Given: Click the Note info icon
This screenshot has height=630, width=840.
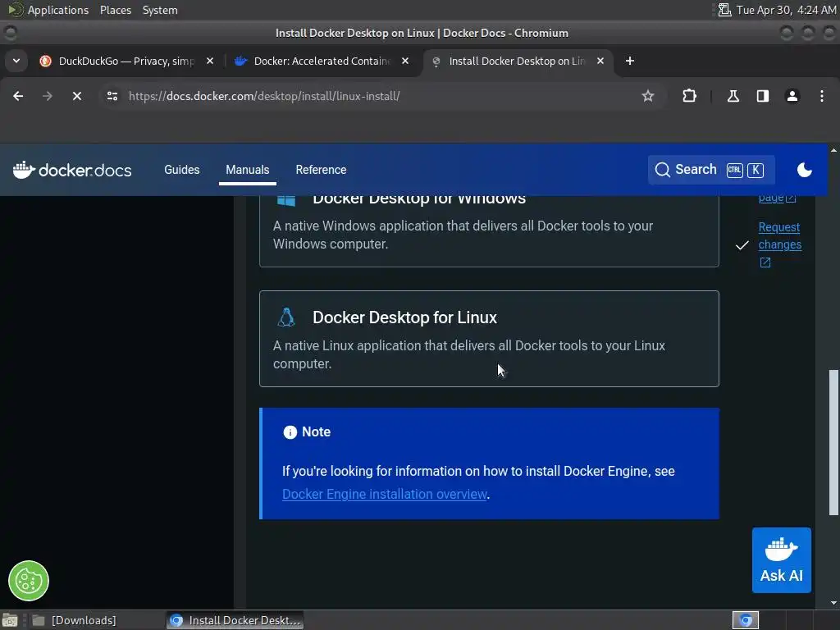Looking at the screenshot, I should 290,432.
